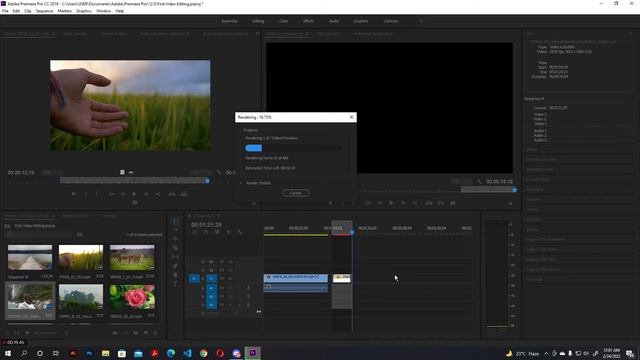Screen dimensions: 640x360
Task: Close the Rendering dialog
Action: (351, 117)
